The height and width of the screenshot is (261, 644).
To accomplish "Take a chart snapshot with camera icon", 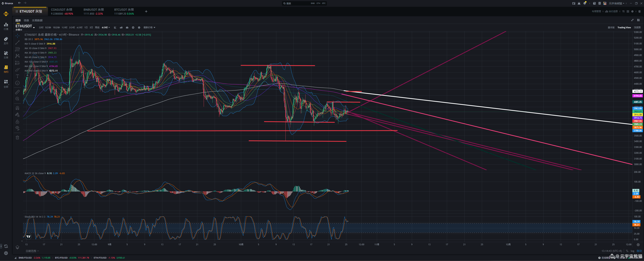I will [x=127, y=28].
